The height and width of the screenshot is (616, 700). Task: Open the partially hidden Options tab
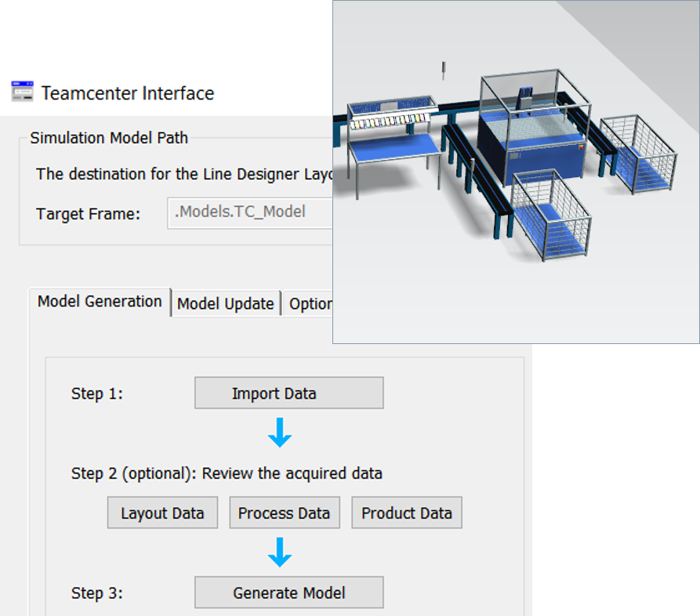tap(309, 303)
